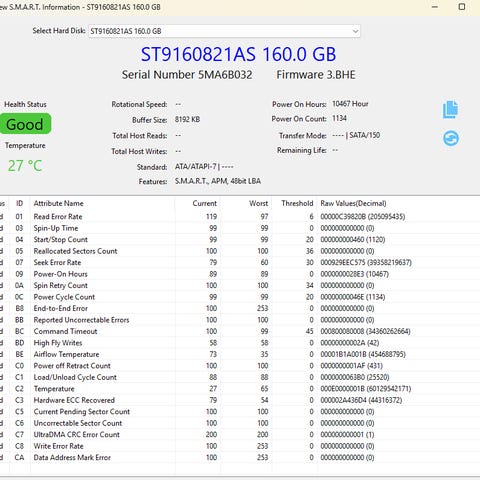Click the copy S.M.A.R.T. info icon
This screenshot has height=480, width=480.
coord(451,109)
